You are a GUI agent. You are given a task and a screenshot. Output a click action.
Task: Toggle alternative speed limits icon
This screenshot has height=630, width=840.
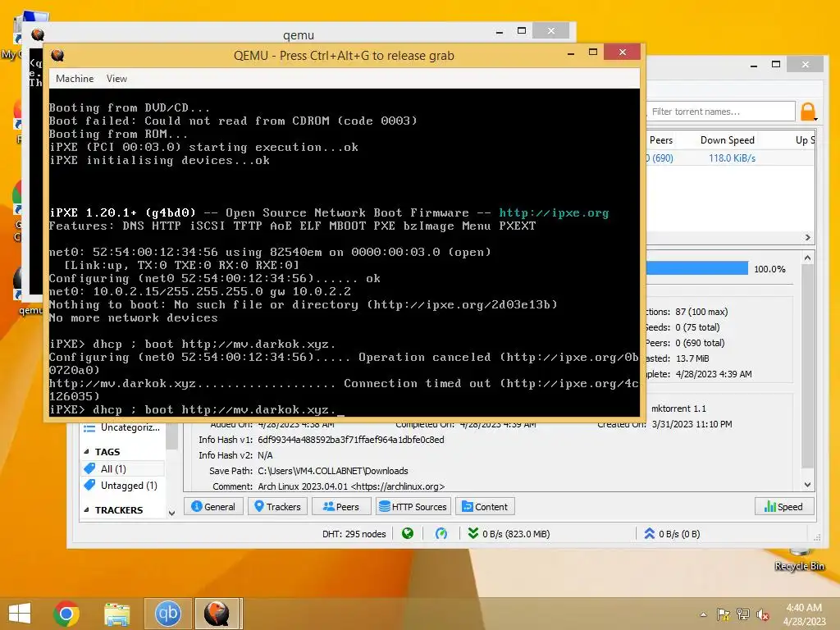(441, 533)
